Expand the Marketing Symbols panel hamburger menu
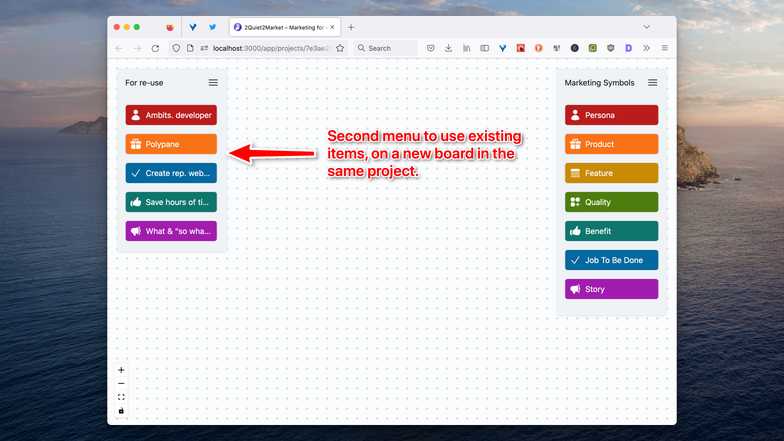784x441 pixels. tap(653, 83)
